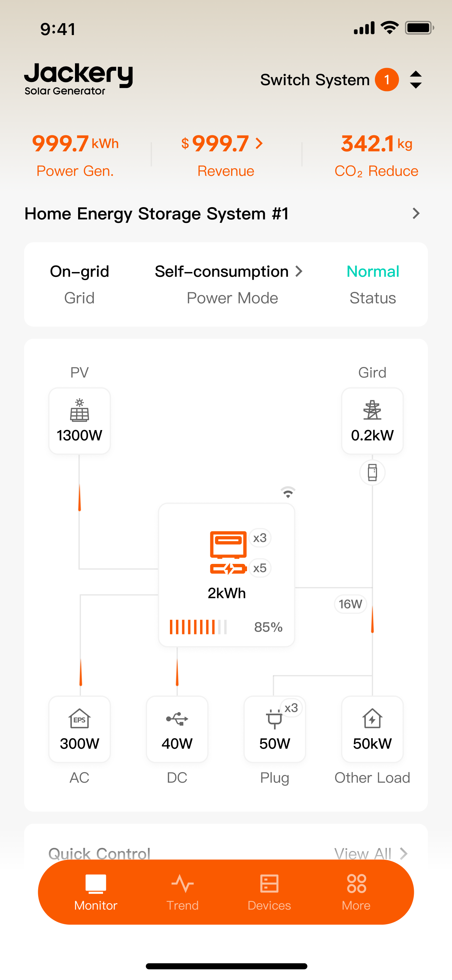
Task: Expand Home Energy Storage System #1 chevron
Action: click(416, 213)
